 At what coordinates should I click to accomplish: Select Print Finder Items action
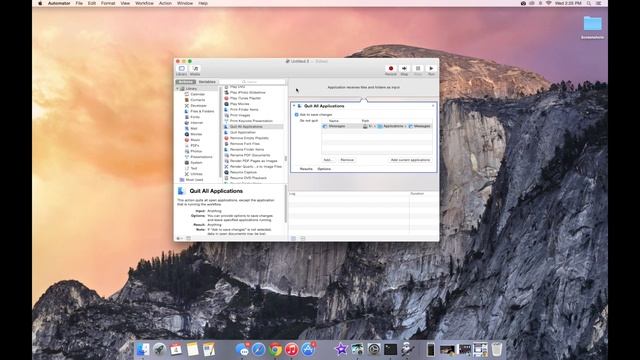coord(244,110)
